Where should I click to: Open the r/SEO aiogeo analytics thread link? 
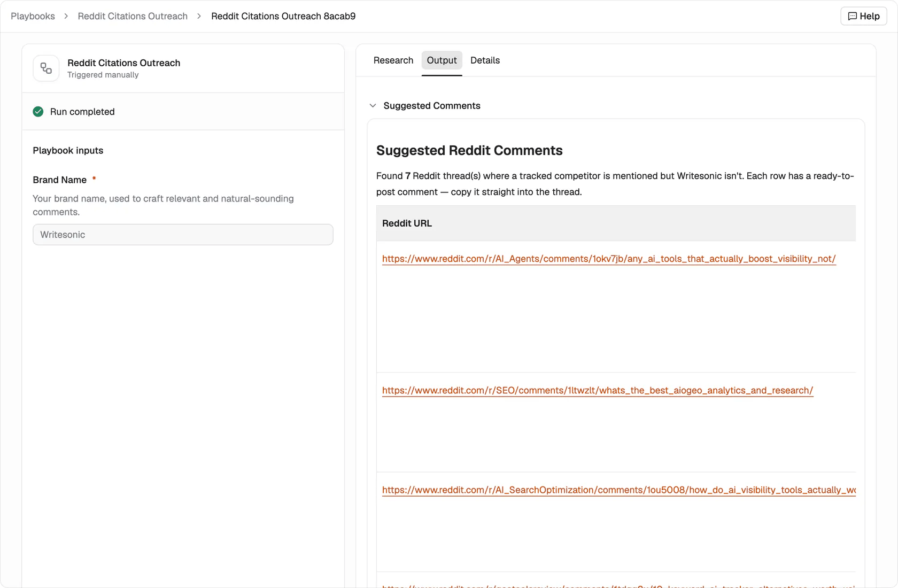598,390
